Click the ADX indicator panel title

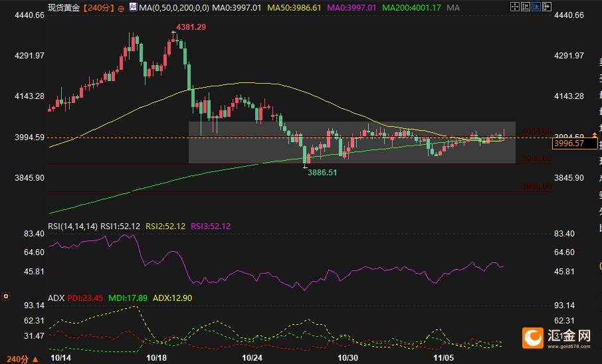click(56, 298)
